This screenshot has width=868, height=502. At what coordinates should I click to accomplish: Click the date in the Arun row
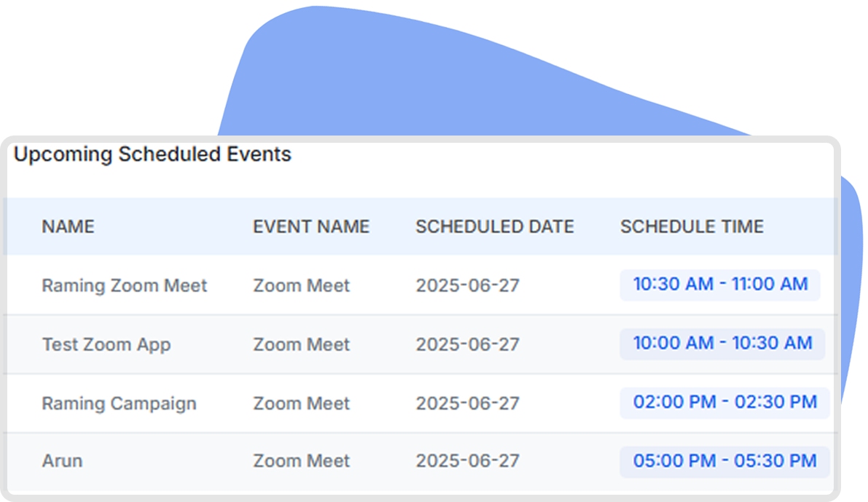[468, 461]
